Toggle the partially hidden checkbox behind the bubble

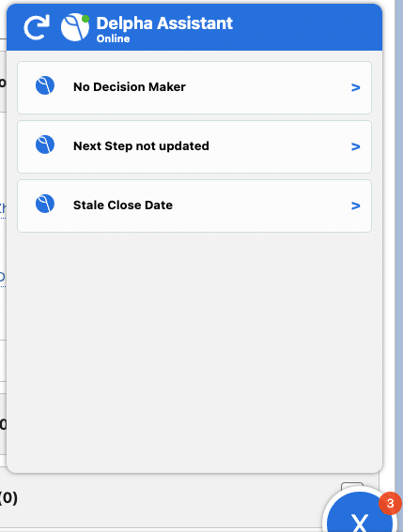[352, 487]
